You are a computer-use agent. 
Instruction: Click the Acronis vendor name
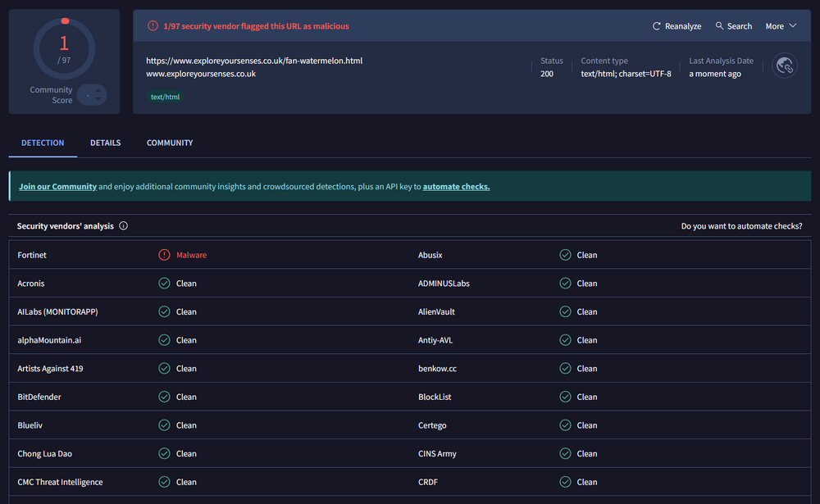coord(31,284)
